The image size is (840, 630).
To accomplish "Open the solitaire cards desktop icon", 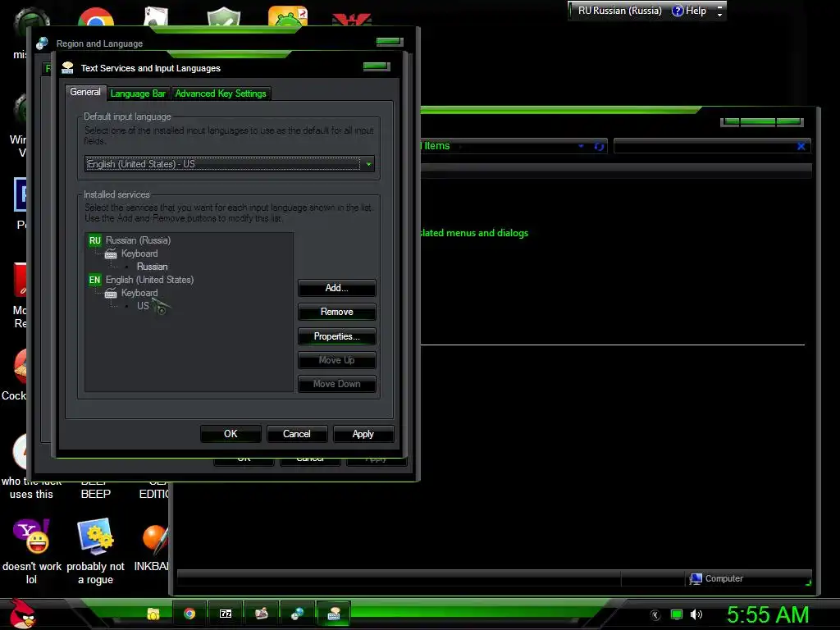I will tap(157, 17).
